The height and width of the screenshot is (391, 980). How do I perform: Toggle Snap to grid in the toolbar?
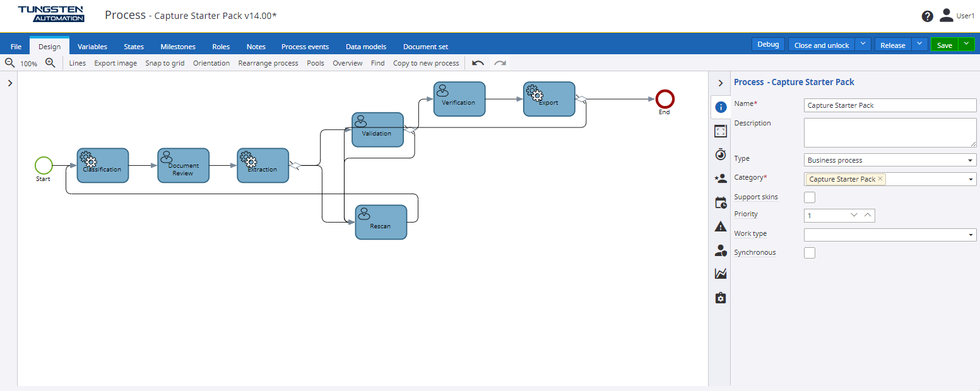[x=165, y=63]
